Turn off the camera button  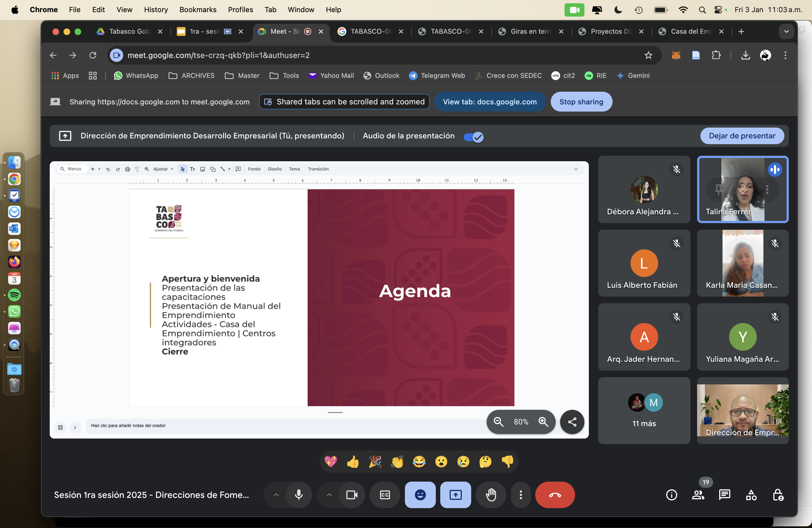pos(352,495)
